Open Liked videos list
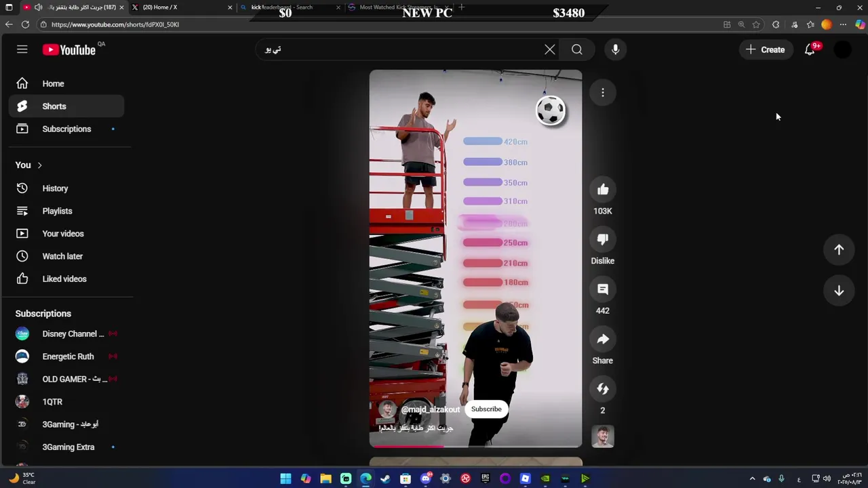Screen dimensions: 868x488 (66, 279)
